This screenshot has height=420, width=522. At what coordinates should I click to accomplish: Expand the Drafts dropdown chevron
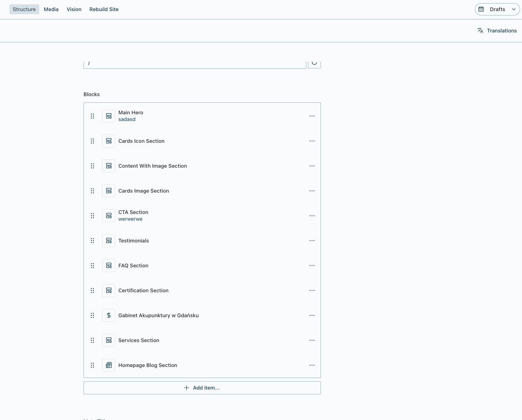pyautogui.click(x=514, y=9)
